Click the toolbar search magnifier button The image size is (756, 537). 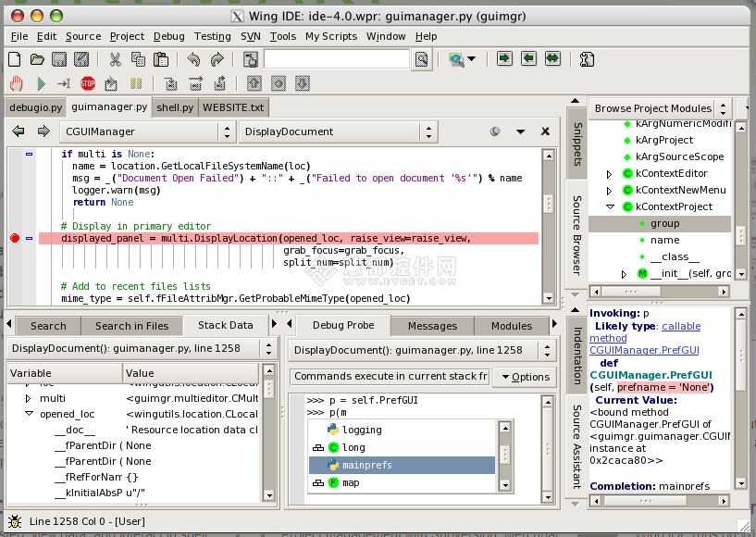421,59
